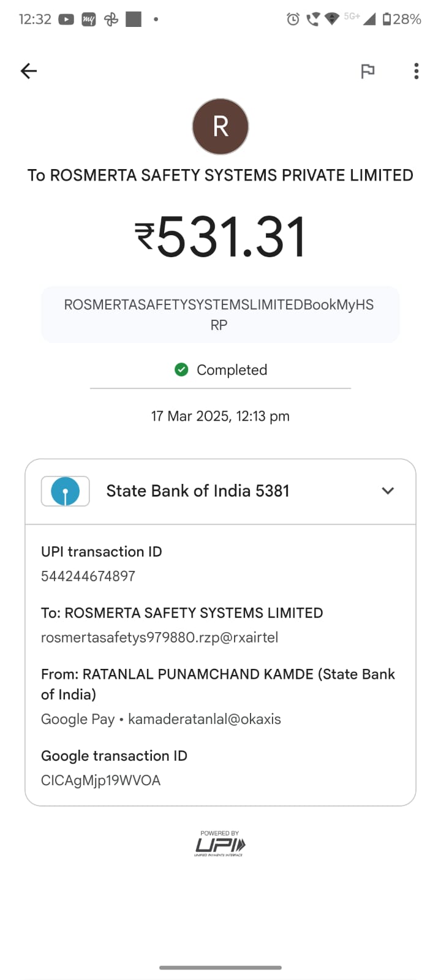Go back using the arrow icon
This screenshot has width=441, height=980.
pos(29,71)
